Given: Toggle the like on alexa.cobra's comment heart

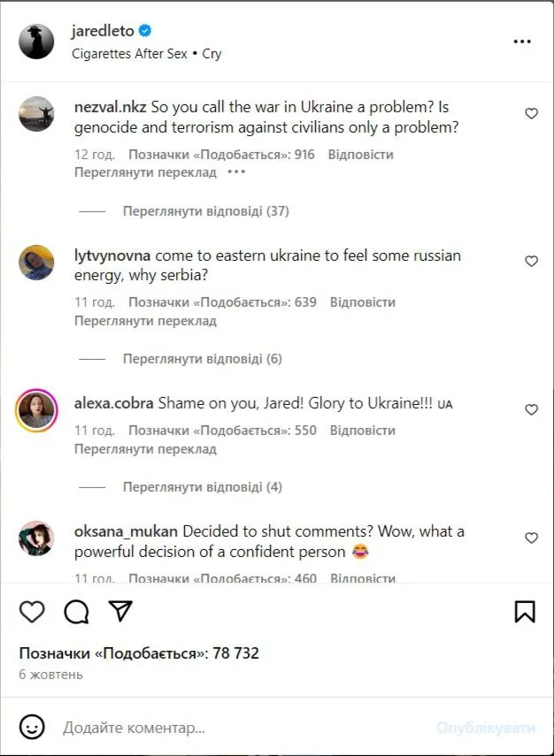Looking at the screenshot, I should tap(531, 409).
